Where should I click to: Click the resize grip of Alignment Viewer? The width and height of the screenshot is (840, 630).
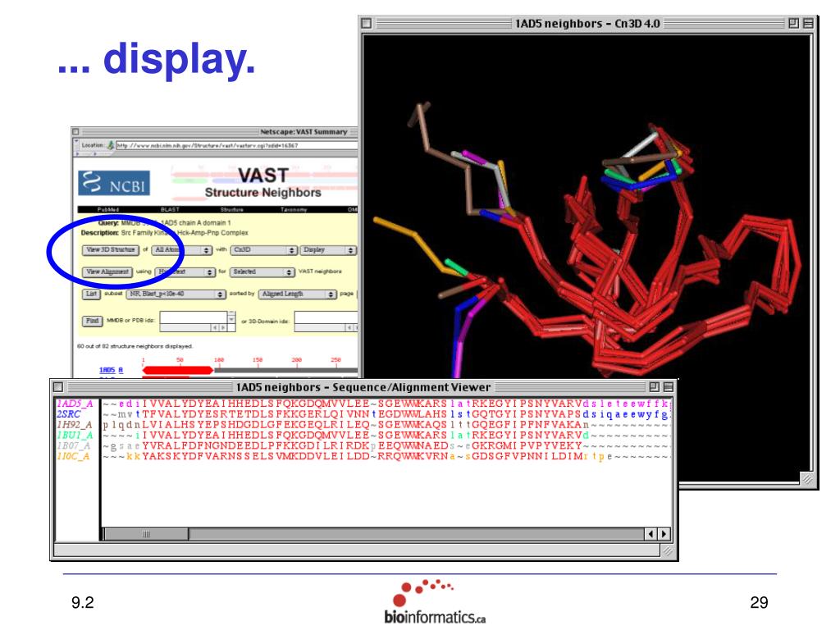pos(668,551)
